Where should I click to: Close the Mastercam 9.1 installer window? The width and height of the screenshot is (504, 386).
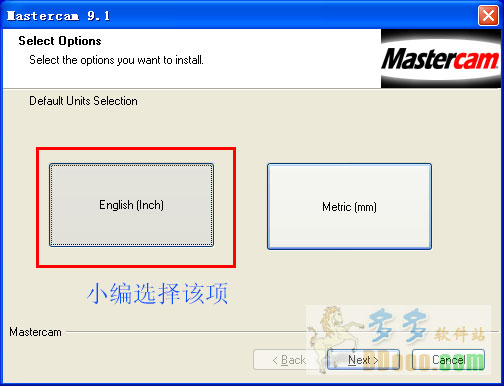pyautogui.click(x=488, y=15)
